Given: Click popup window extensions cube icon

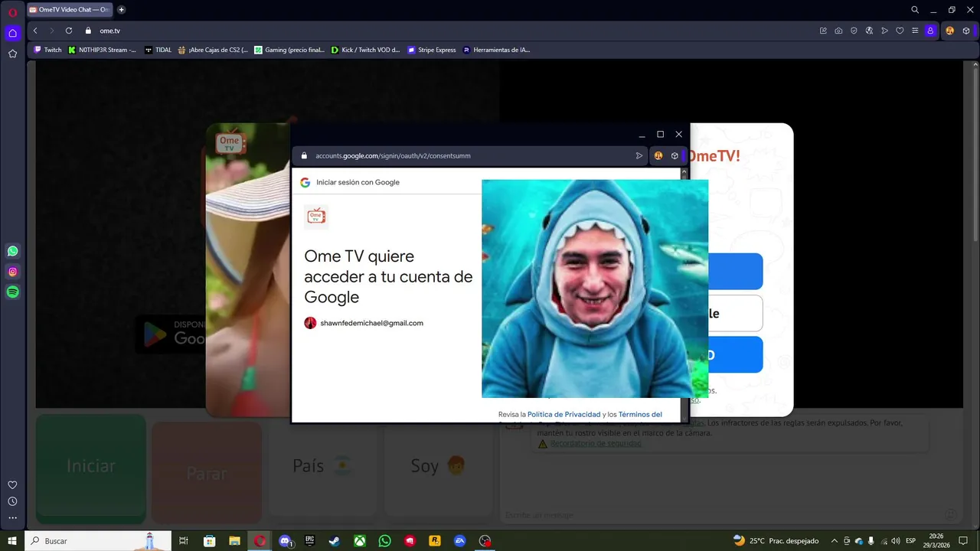Looking at the screenshot, I should pos(675,155).
